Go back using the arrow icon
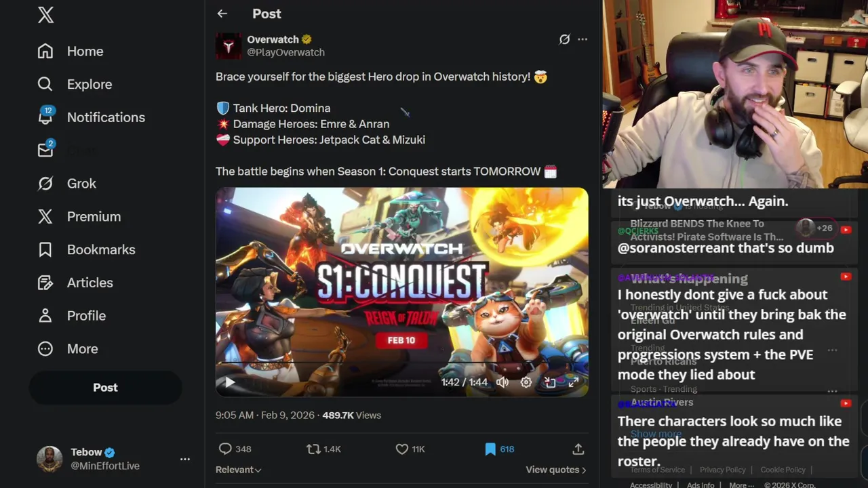The image size is (868, 488). 222,14
